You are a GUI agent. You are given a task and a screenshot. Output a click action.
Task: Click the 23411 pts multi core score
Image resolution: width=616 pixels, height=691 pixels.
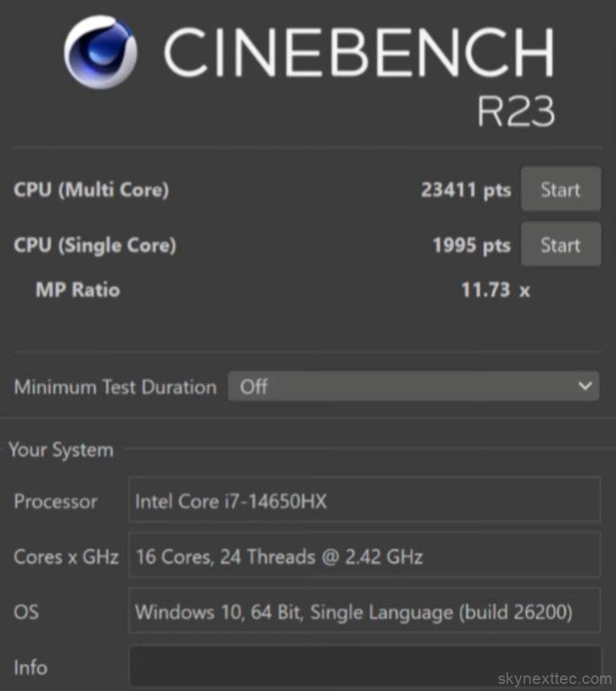click(466, 191)
